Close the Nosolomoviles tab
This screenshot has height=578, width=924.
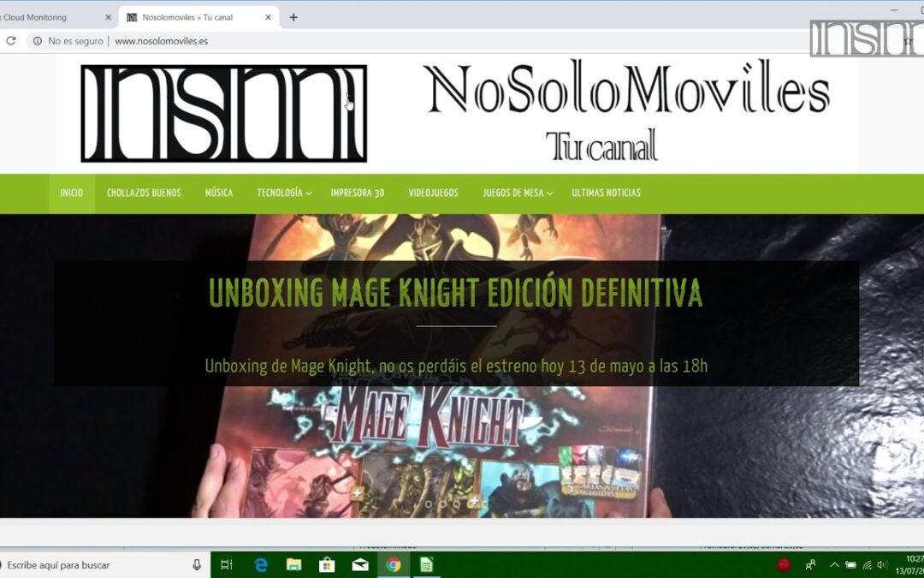268,17
